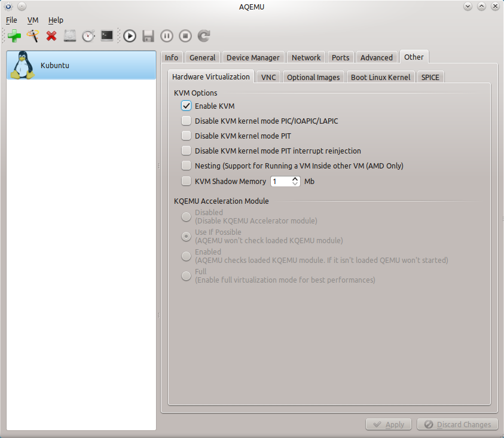The width and height of the screenshot is (504, 438).
Task: Enable the Nesting AMD Only checkbox
Action: (186, 166)
